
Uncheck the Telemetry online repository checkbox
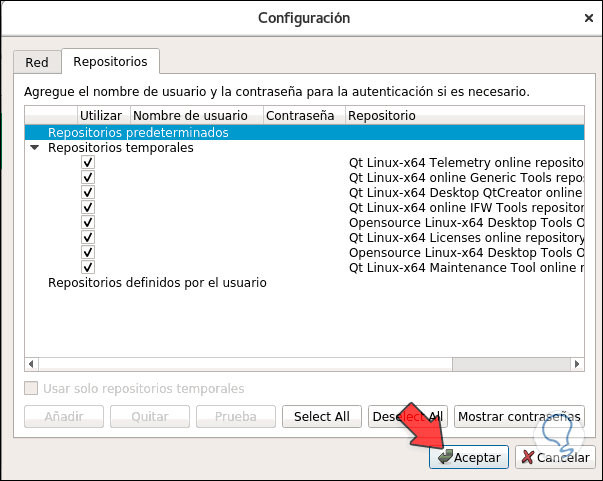pyautogui.click(x=88, y=162)
